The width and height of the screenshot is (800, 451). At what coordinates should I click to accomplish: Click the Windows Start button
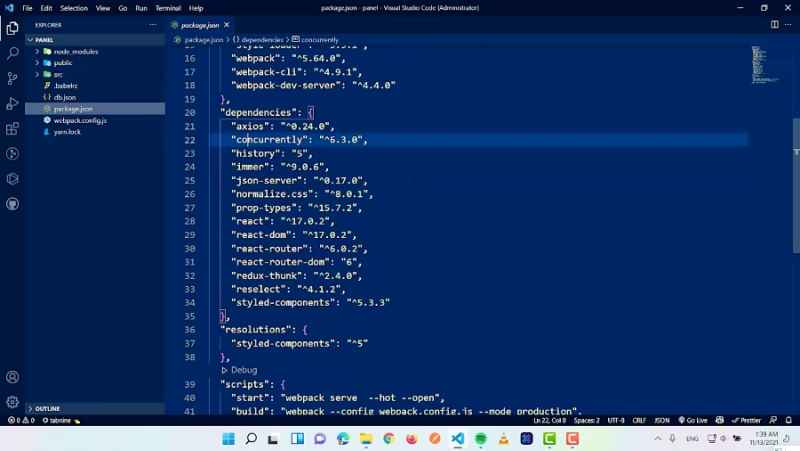227,439
